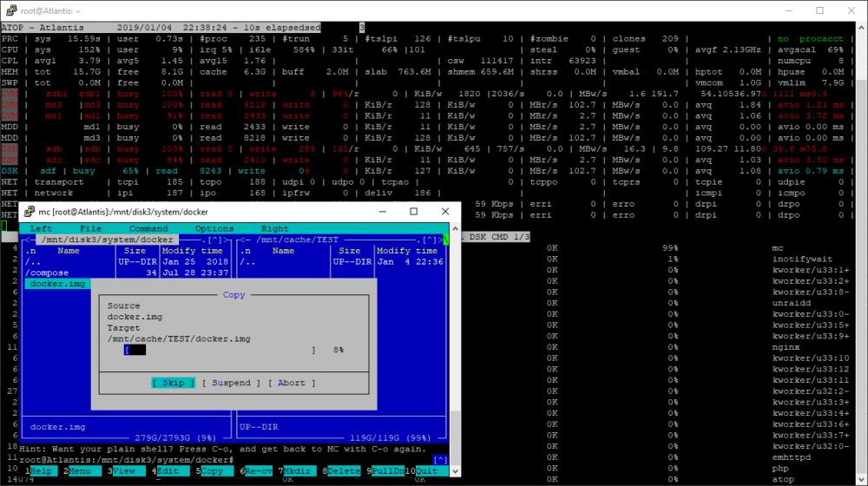The height and width of the screenshot is (486, 868).
Task: Click 'no procacct' text in atop header
Action: 811,39
